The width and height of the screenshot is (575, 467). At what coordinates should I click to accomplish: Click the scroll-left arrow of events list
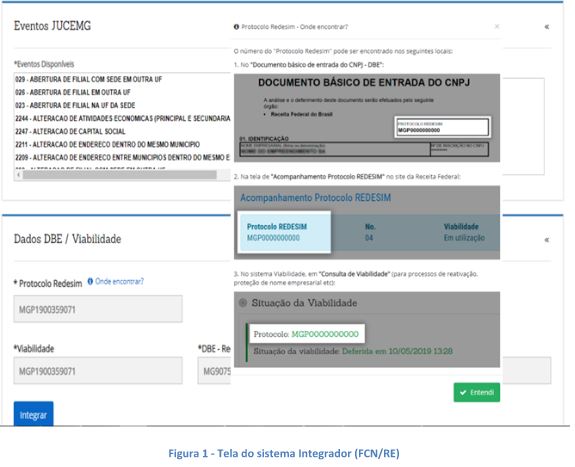(18, 175)
